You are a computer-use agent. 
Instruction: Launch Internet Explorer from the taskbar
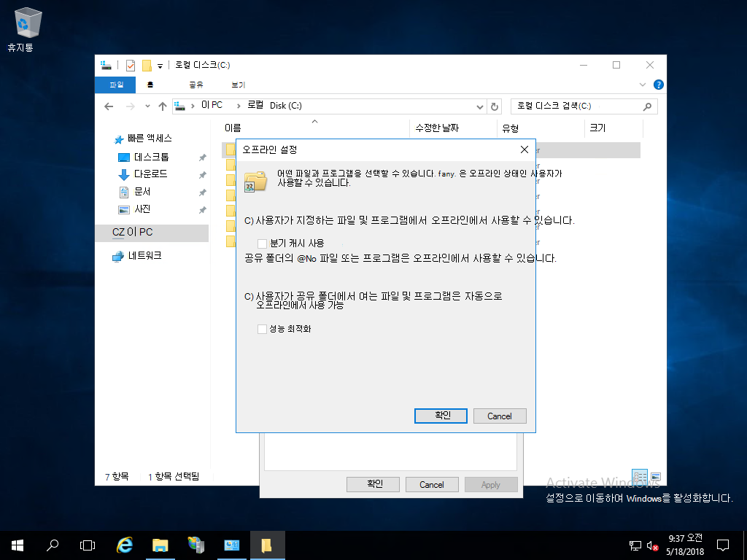(x=124, y=545)
